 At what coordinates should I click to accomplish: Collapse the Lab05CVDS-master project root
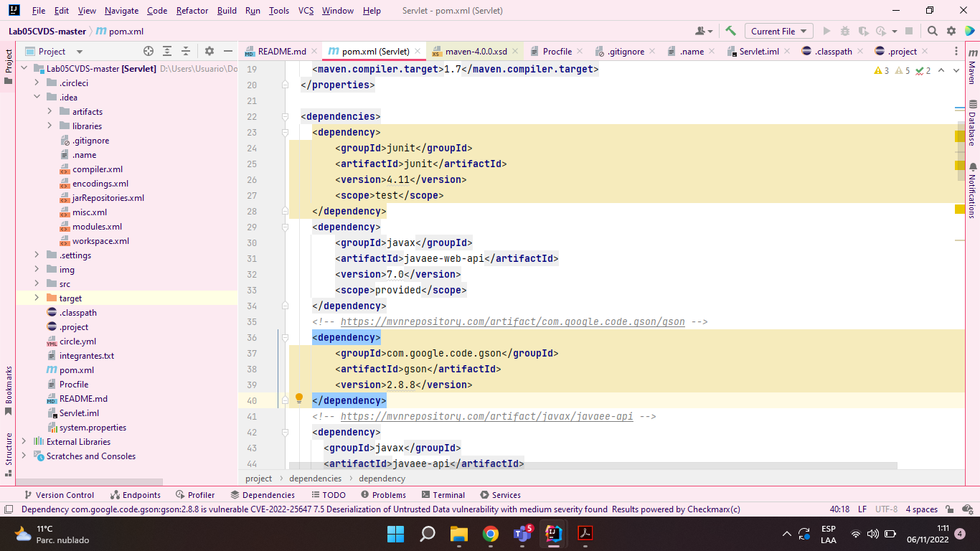point(24,68)
